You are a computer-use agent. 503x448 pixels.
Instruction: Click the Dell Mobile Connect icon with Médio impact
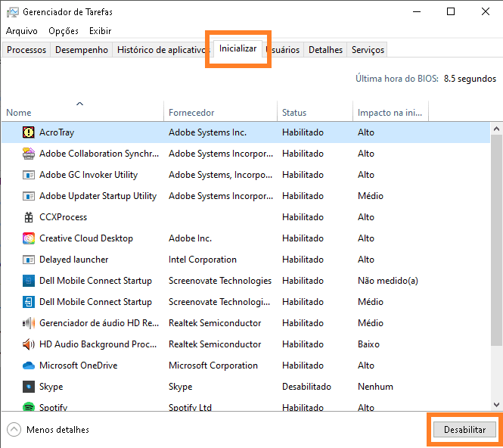point(29,302)
